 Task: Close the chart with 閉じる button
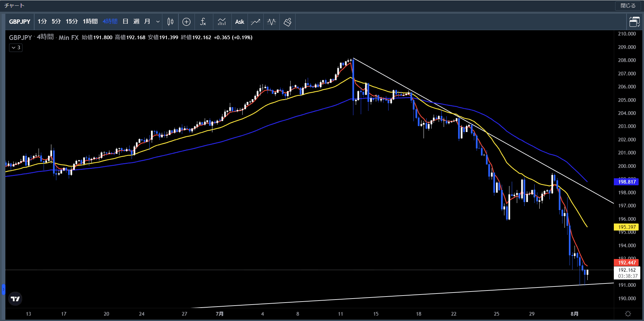[628, 6]
